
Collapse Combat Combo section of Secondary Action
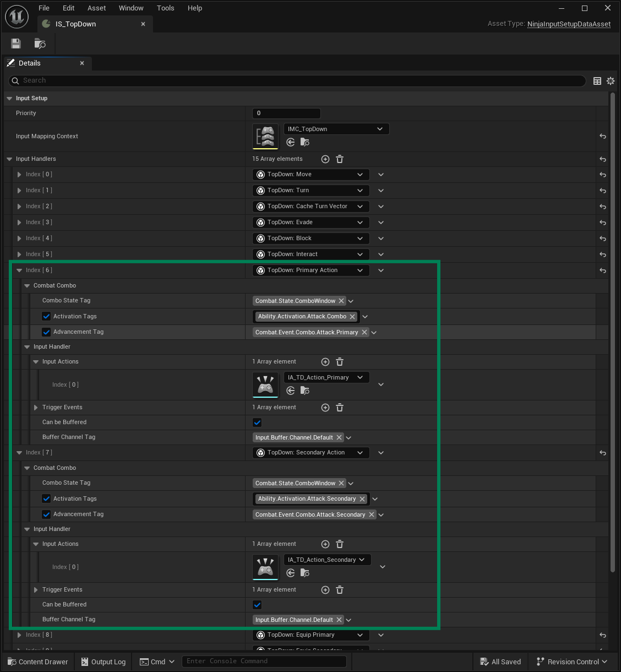click(x=27, y=468)
